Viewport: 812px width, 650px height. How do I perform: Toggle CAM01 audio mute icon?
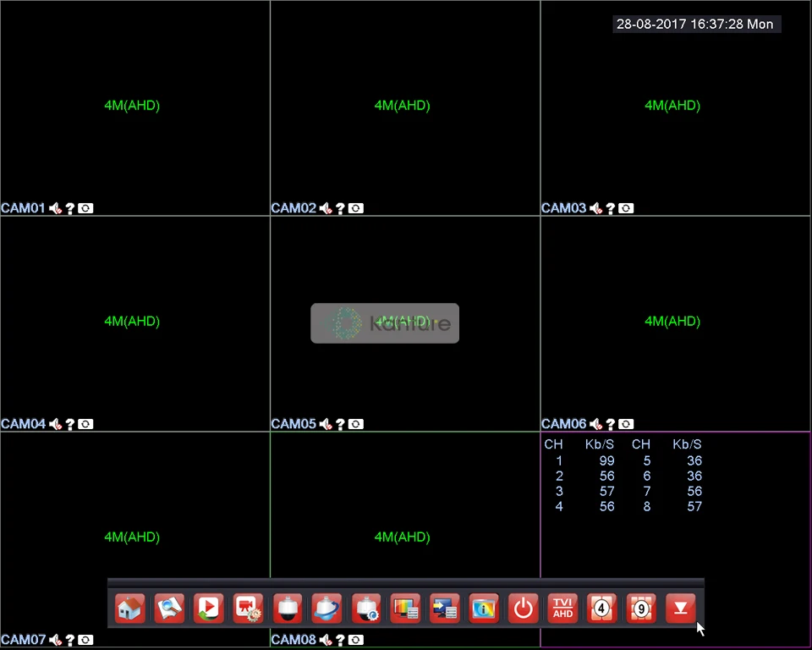point(56,208)
